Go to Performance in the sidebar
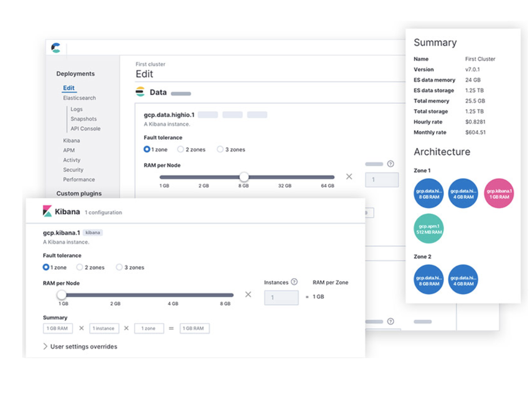 [79, 180]
